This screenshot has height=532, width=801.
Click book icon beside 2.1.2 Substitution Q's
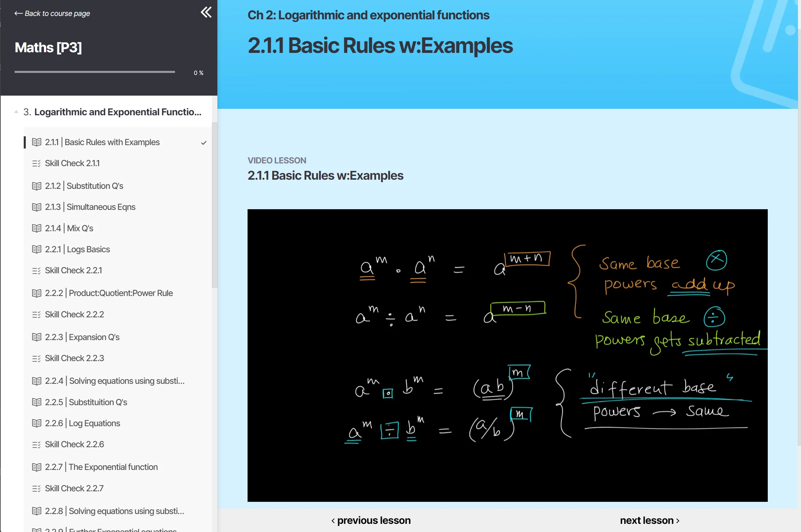coord(37,186)
